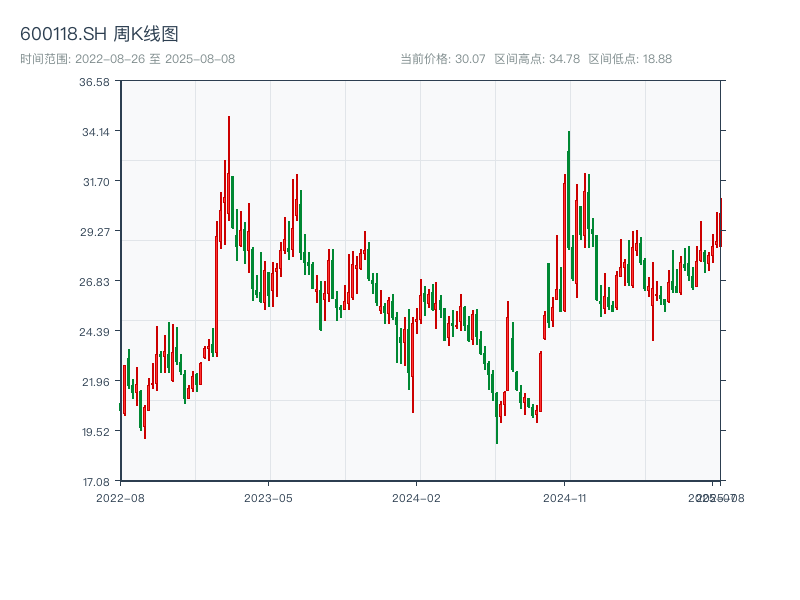Click the 区间高点 34.78 label
The image size is (800, 600).
(536, 59)
